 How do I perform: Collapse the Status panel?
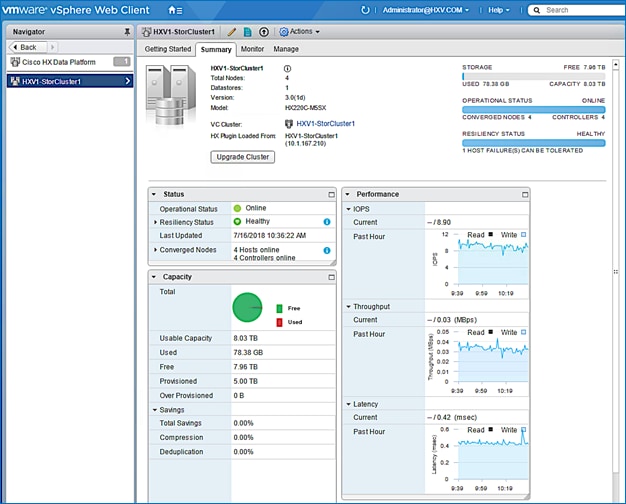[154, 194]
